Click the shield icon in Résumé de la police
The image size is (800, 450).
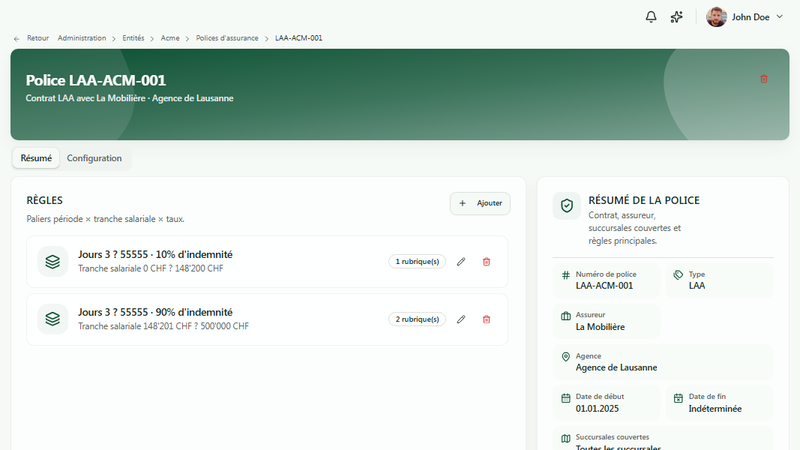click(567, 206)
